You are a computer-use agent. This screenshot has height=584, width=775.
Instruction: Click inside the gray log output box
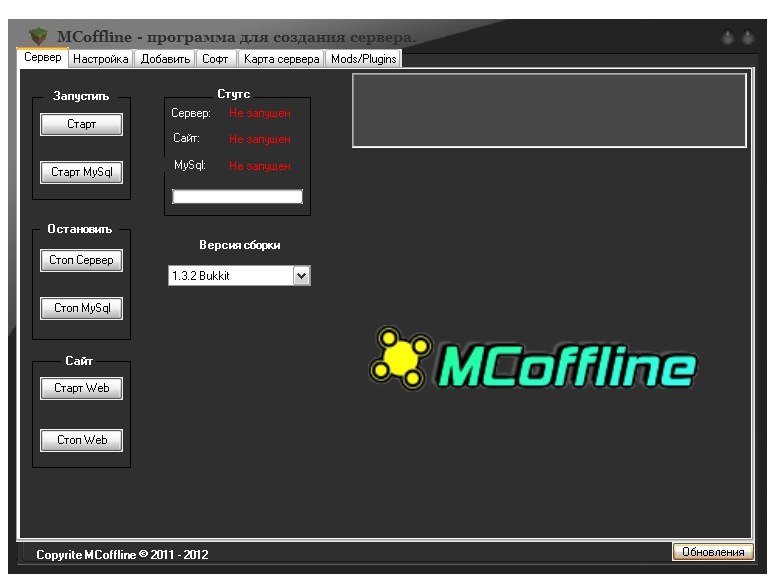pos(549,110)
